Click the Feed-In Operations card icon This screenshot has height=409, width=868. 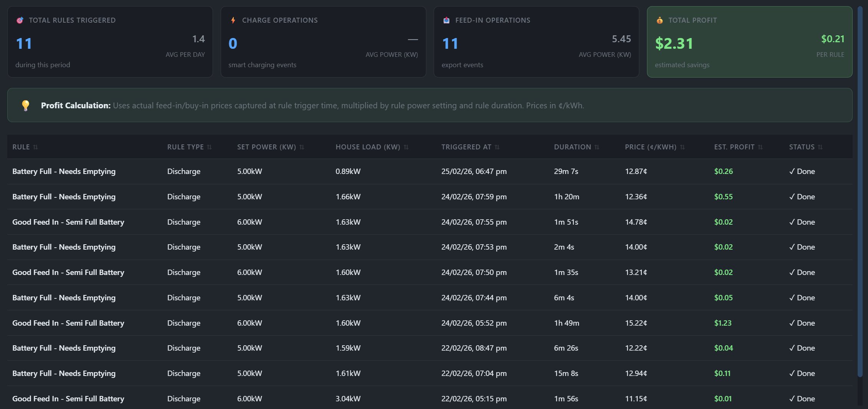pos(446,20)
